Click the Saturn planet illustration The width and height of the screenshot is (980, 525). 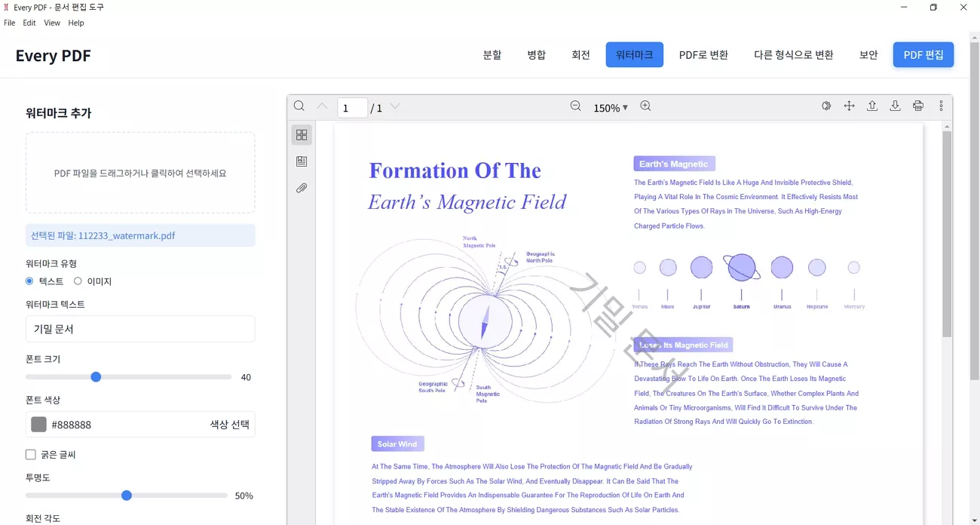click(x=742, y=267)
